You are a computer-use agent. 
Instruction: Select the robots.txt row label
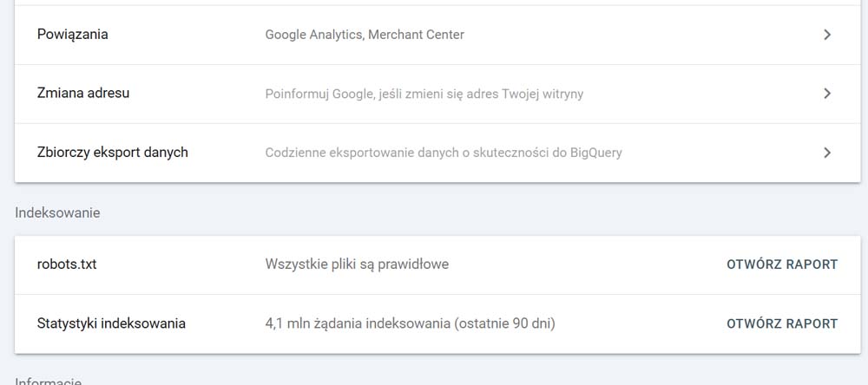(x=67, y=264)
